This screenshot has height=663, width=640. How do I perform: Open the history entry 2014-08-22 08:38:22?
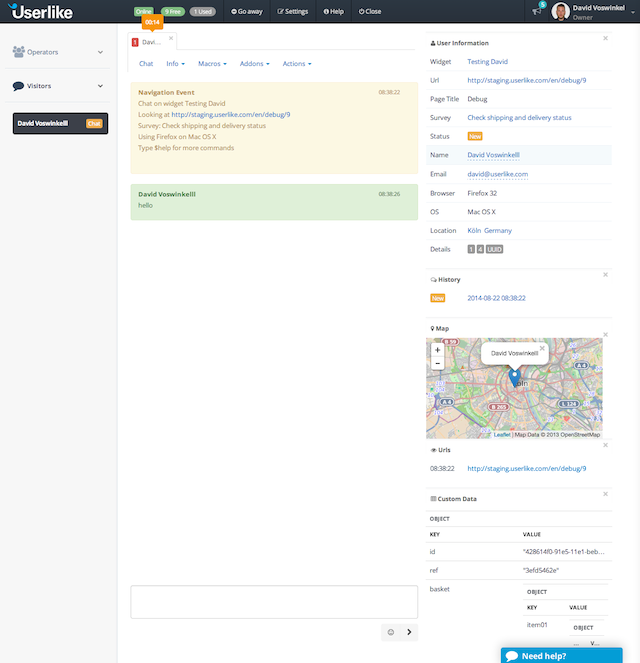tap(496, 298)
